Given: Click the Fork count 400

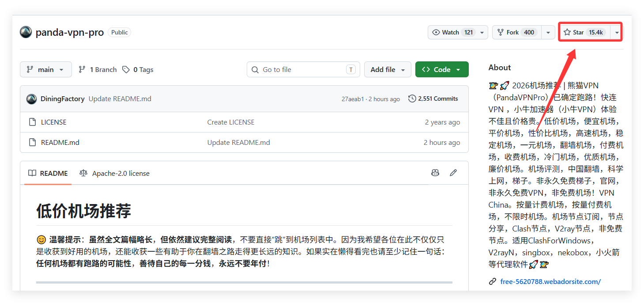Looking at the screenshot, I should (x=529, y=32).
